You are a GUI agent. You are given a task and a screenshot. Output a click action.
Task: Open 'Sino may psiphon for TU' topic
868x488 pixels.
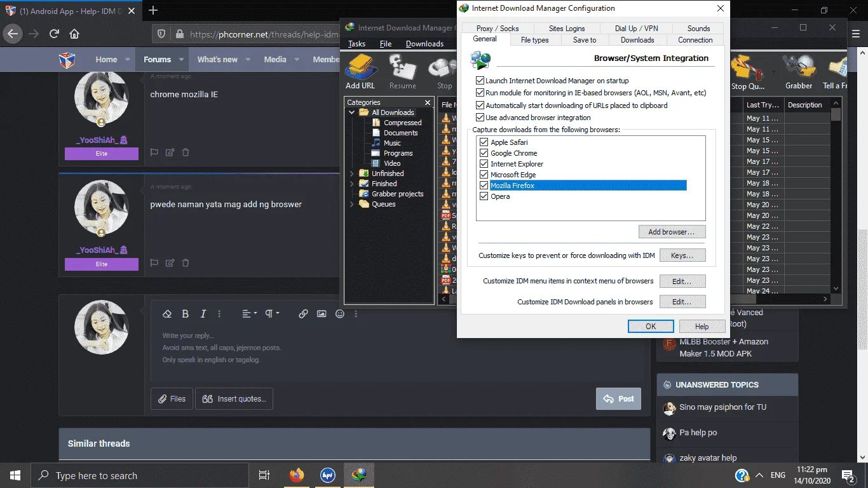coord(722,407)
